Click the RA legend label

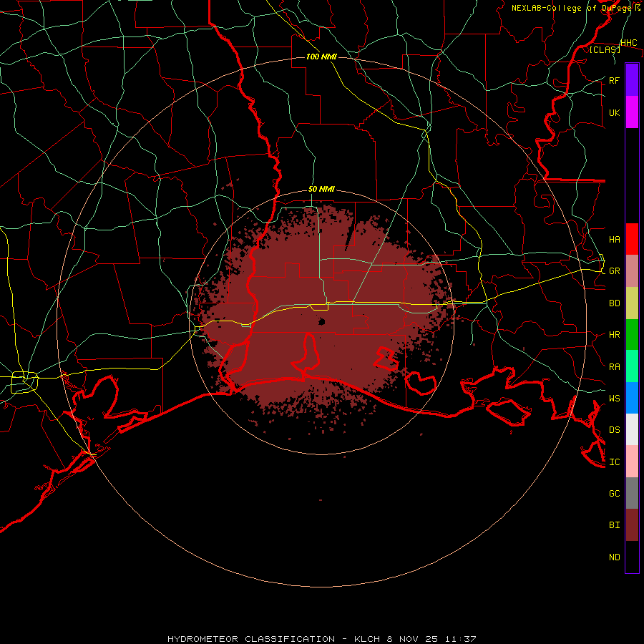point(614,366)
